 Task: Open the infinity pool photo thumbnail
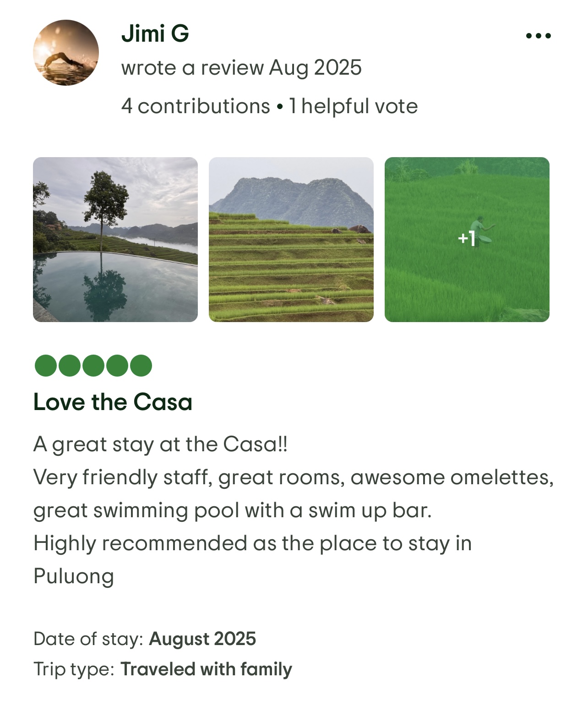tap(115, 239)
